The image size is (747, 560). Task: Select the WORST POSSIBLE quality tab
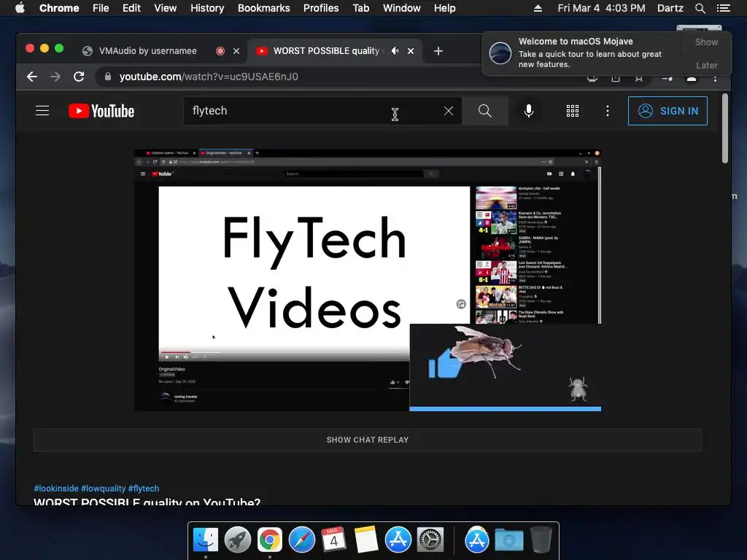point(326,51)
